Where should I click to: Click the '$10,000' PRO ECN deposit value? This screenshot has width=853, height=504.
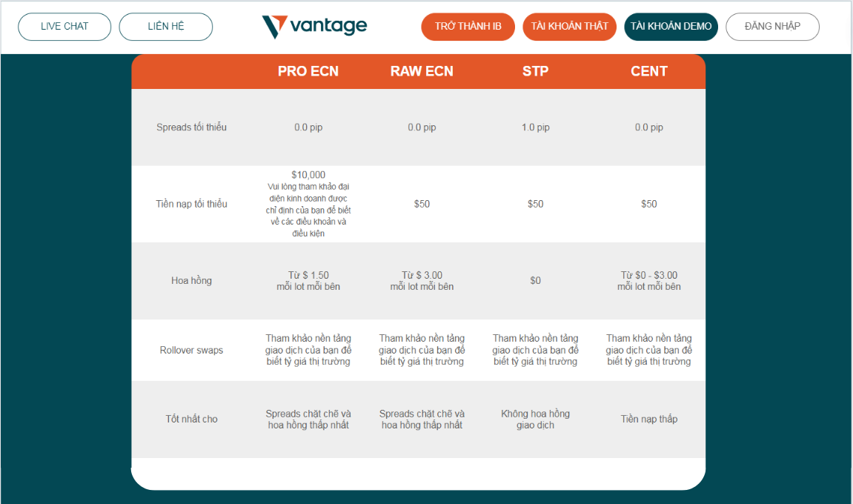click(308, 175)
